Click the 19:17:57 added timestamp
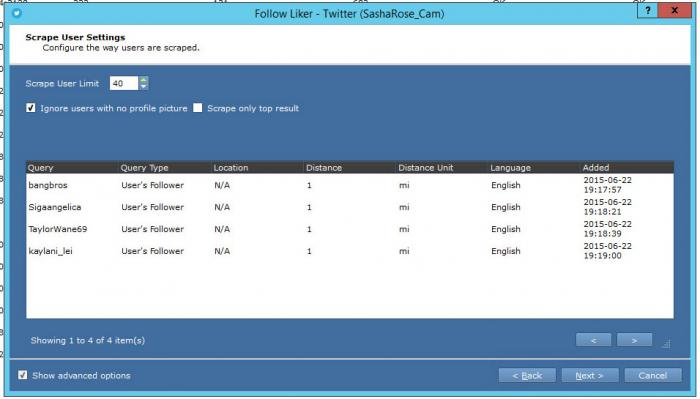Screen dimensions: 700x399 pos(602,190)
